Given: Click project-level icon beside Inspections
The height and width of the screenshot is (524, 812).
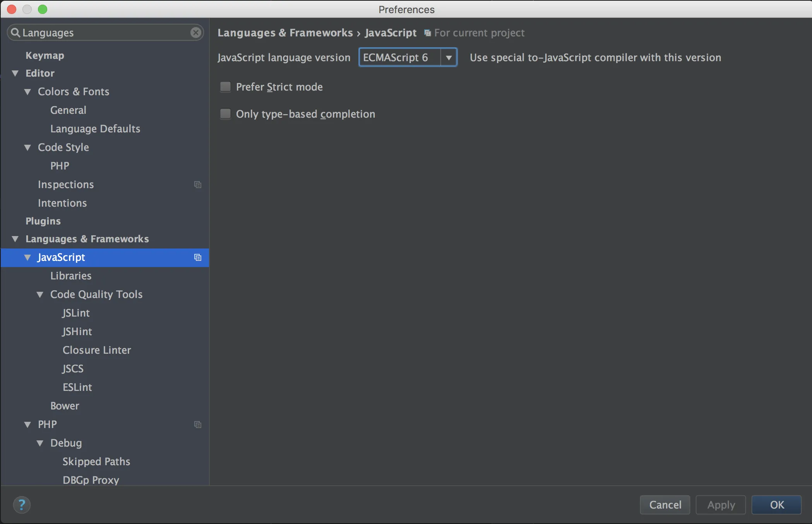Looking at the screenshot, I should click(x=198, y=185).
